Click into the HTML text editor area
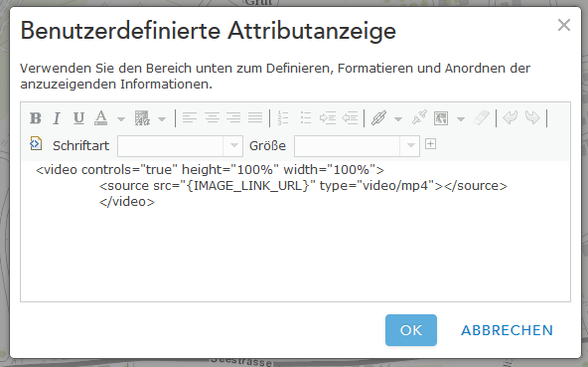This screenshot has width=588, height=367. coord(296,231)
